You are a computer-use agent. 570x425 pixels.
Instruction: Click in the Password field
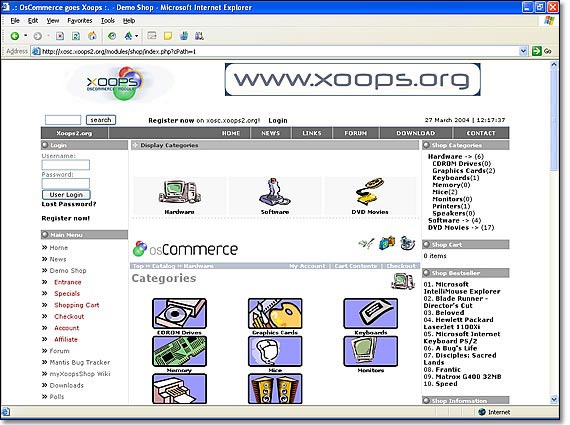pyautogui.click(x=65, y=184)
